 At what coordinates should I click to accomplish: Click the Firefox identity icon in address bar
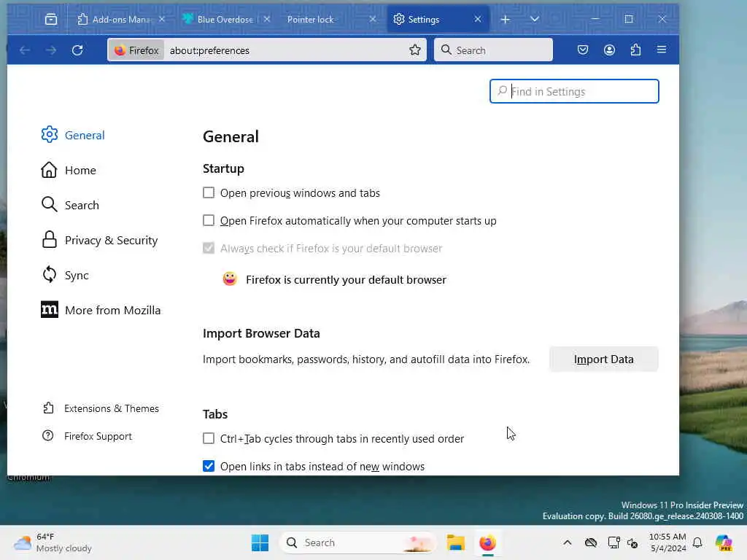136,50
